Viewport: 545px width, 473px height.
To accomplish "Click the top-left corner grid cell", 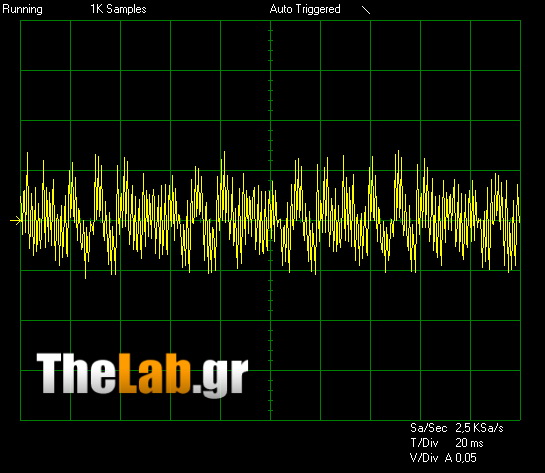I will click(46, 46).
